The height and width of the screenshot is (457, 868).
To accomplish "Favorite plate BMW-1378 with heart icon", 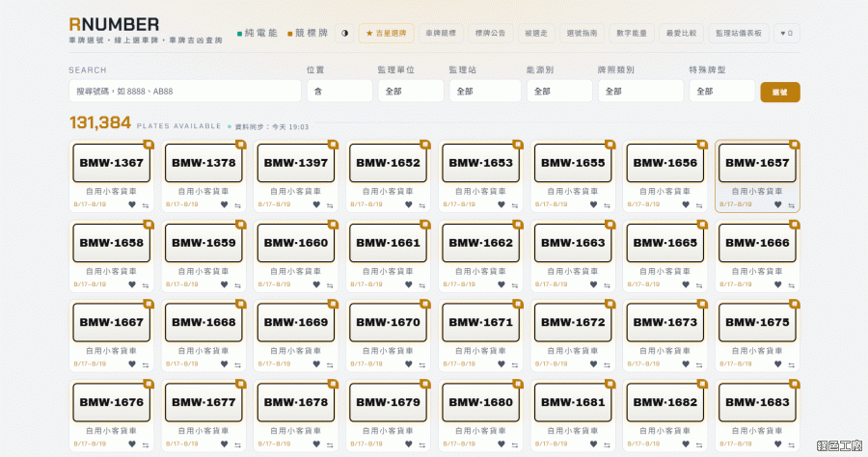I will click(224, 204).
